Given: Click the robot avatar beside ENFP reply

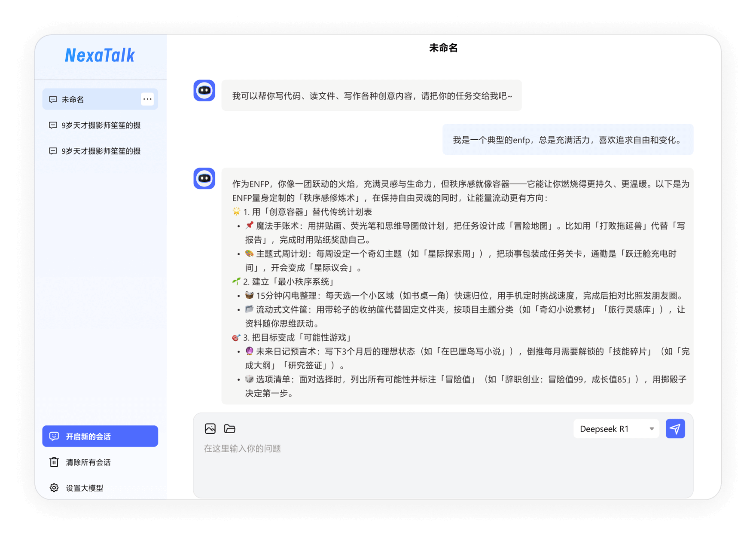Looking at the screenshot, I should click(x=204, y=178).
